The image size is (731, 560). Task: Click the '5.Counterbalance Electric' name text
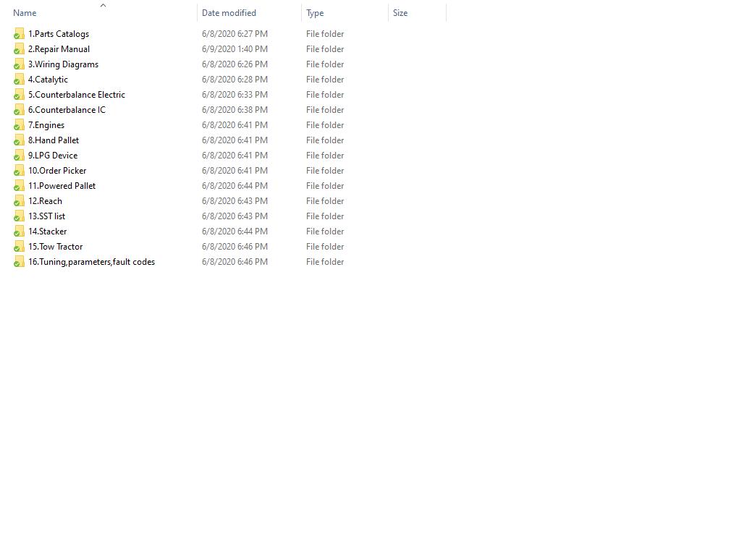tap(77, 95)
